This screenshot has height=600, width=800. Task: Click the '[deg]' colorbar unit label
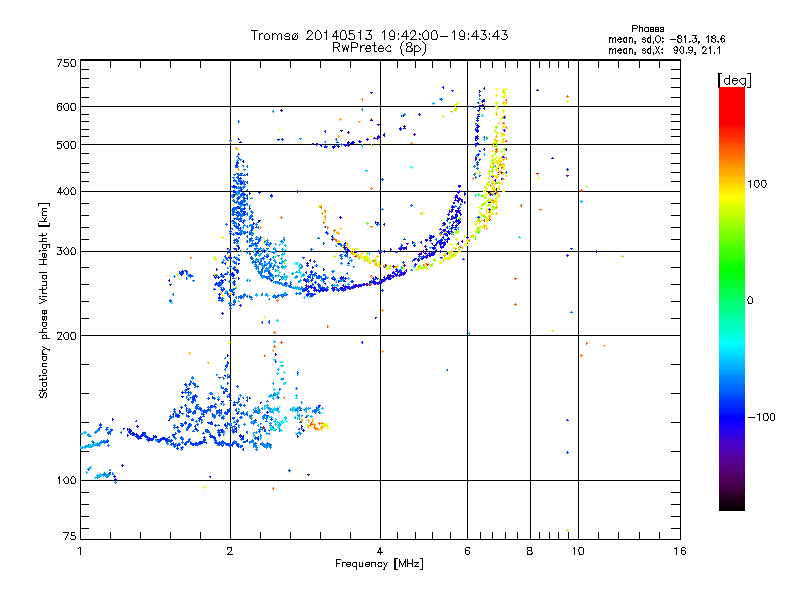734,80
